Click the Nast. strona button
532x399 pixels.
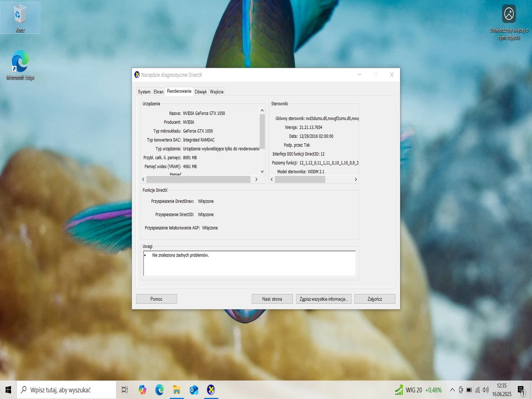[x=272, y=299]
